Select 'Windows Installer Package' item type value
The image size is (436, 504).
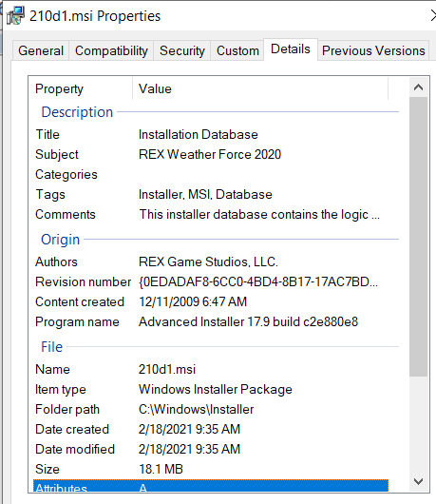(216, 389)
